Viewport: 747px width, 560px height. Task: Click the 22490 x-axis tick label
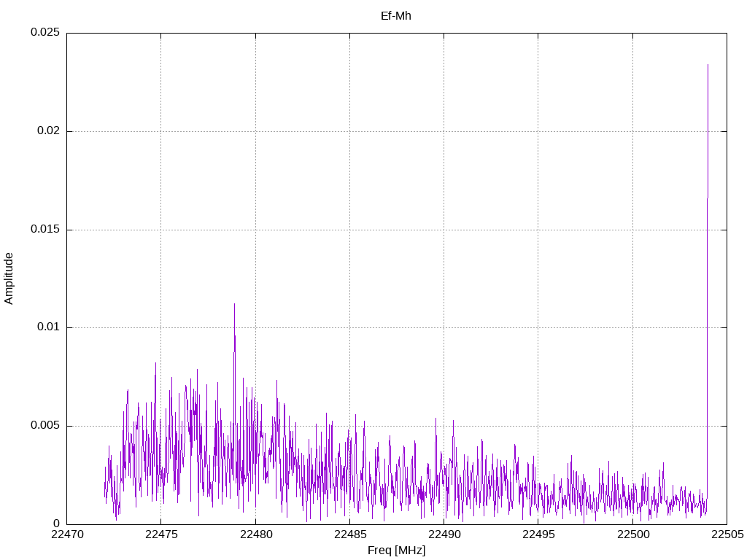tap(444, 535)
